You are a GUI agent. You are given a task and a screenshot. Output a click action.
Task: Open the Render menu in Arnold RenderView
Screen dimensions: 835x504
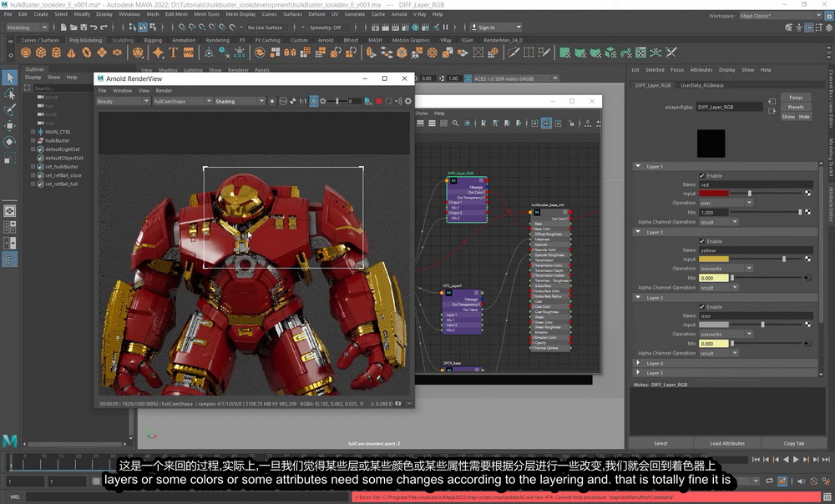pyautogui.click(x=164, y=90)
